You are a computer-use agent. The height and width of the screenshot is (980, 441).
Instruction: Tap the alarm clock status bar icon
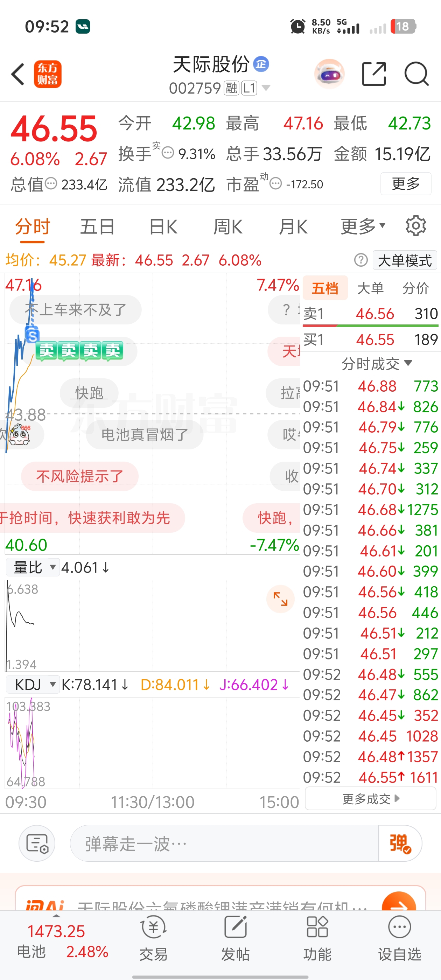pos(298,27)
